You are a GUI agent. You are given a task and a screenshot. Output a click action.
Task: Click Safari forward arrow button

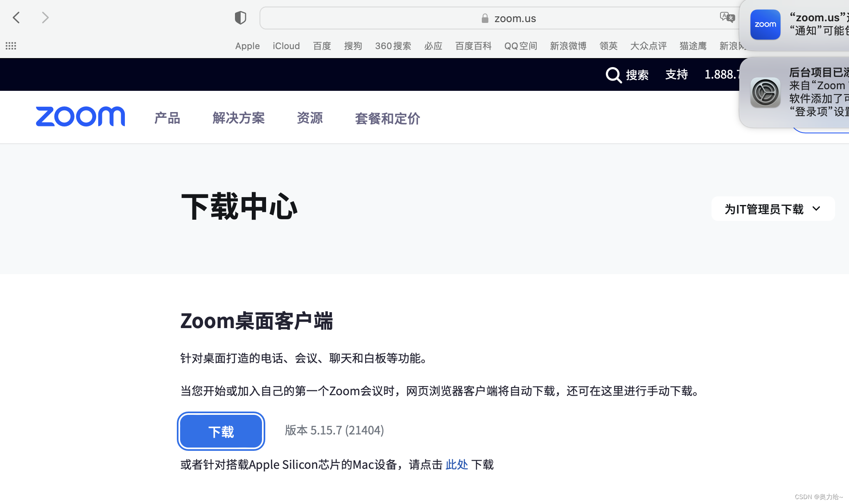pos(45,18)
